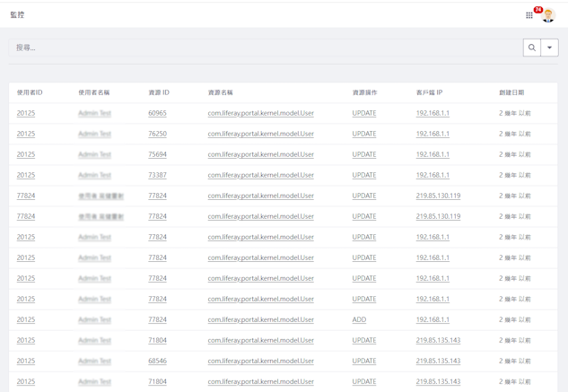The width and height of the screenshot is (568, 392).
Task: Open the user avatar profile menu
Action: click(x=548, y=15)
